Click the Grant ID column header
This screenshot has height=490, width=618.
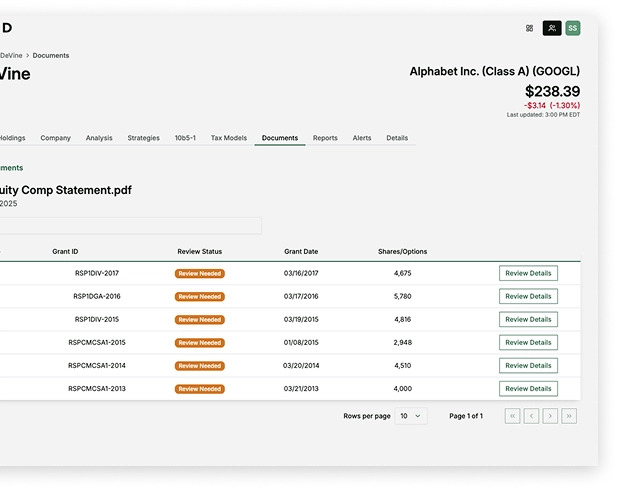65,252
